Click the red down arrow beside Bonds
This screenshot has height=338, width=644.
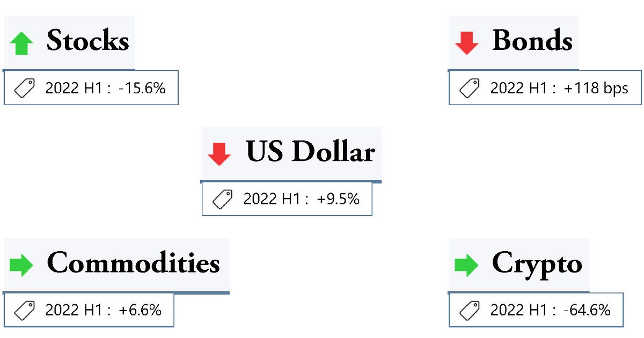466,43
